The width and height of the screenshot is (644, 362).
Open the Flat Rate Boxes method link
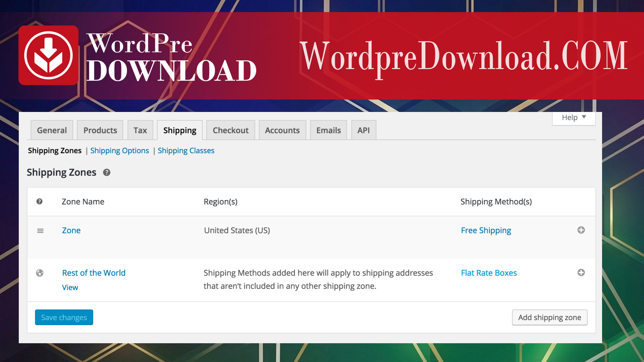point(489,273)
